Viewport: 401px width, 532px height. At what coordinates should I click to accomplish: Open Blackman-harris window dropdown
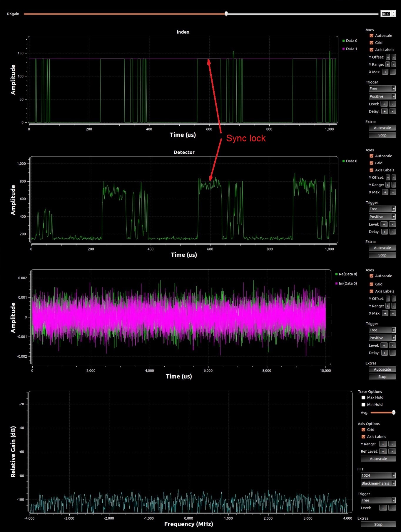coord(378,484)
